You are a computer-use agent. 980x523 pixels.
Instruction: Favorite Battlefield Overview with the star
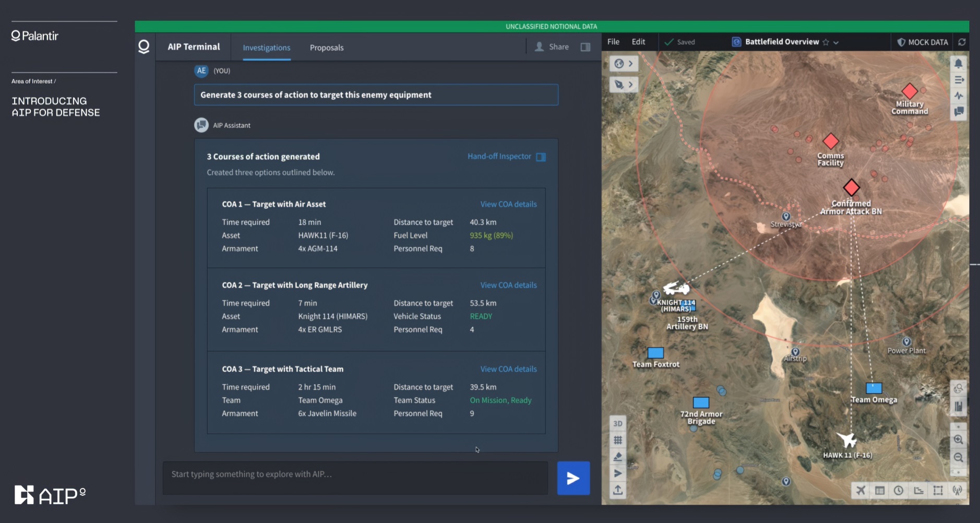pos(826,42)
